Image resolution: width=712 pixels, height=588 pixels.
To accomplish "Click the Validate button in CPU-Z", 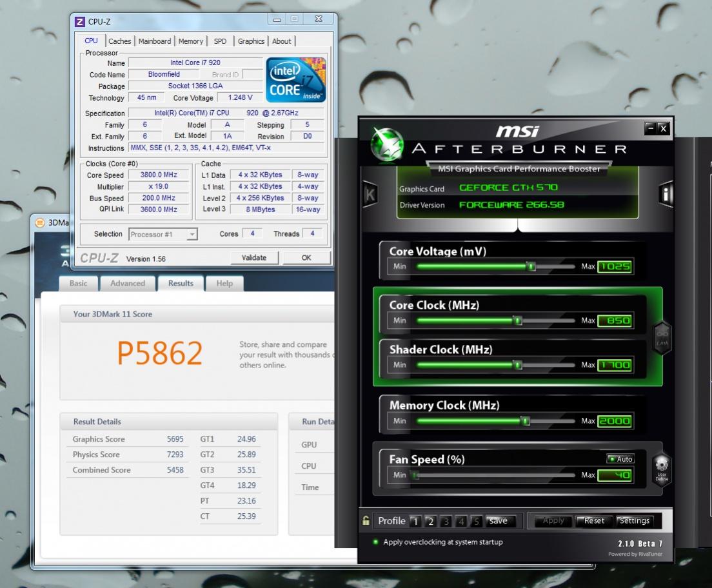I will coord(253,257).
